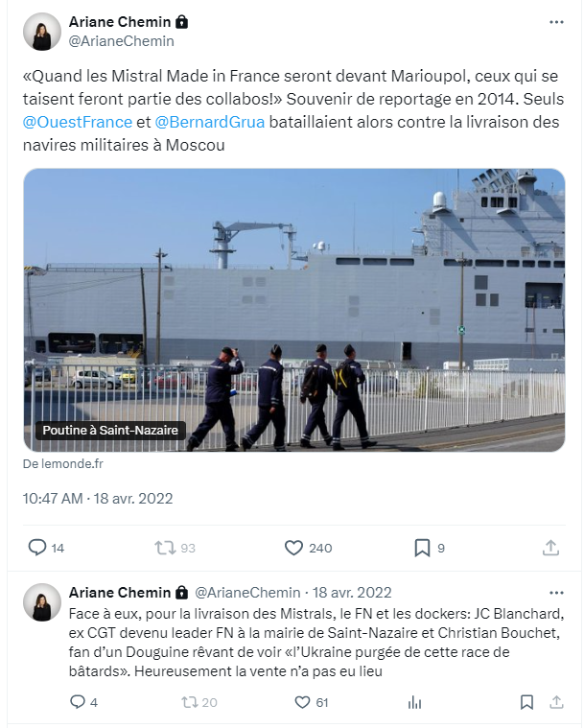The image size is (584, 728).
Task: Click the 'De lemonde.fr' source link
Action: 63,463
